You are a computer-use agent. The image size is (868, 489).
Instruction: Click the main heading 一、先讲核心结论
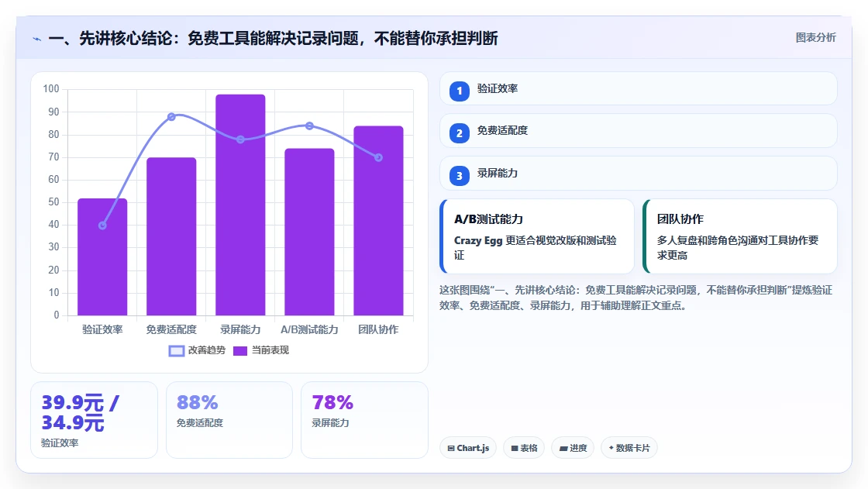274,38
